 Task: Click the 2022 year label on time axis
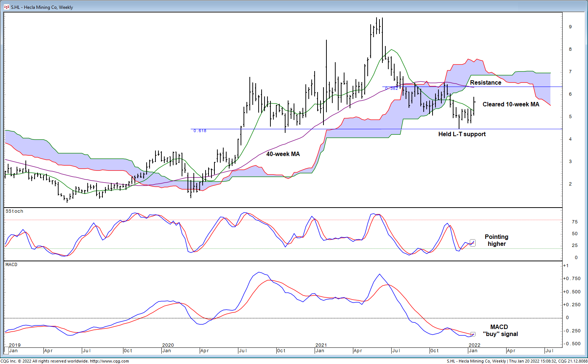click(475, 345)
